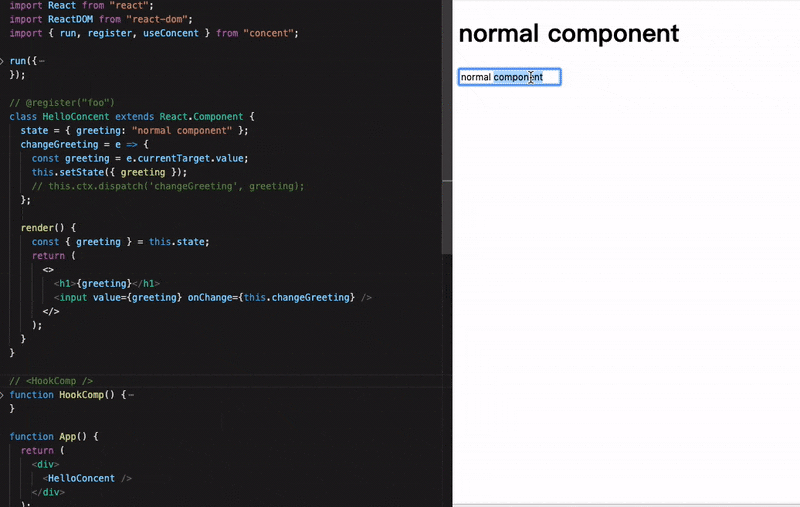Click the <h1>{greeting}</h1> line
The image size is (800, 507).
107,284
